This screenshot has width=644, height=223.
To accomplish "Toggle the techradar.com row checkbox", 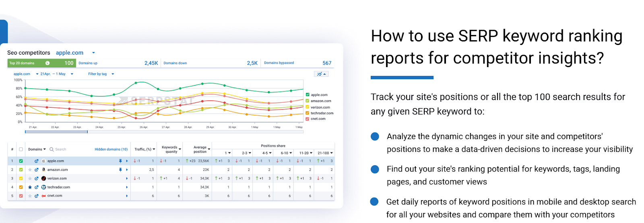I will click(x=21, y=187).
